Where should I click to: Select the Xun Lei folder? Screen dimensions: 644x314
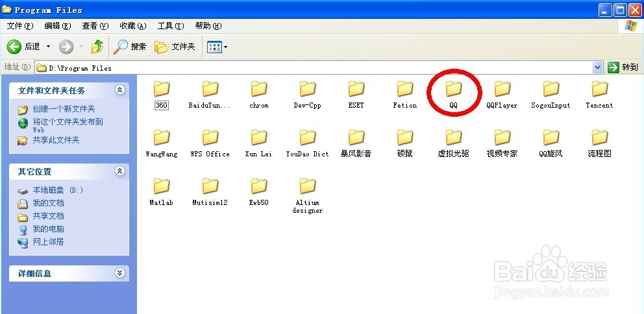coord(259,143)
